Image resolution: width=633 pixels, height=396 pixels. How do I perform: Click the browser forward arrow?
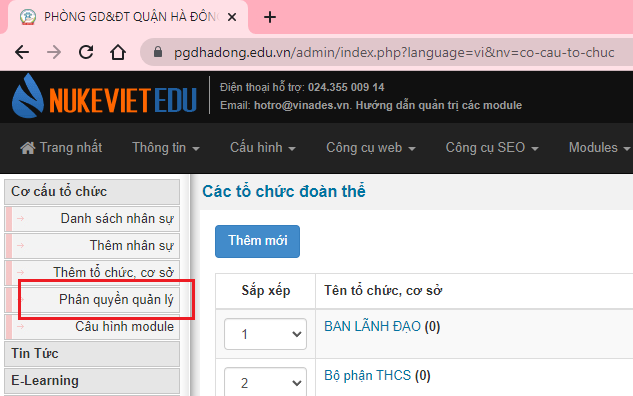[54, 52]
